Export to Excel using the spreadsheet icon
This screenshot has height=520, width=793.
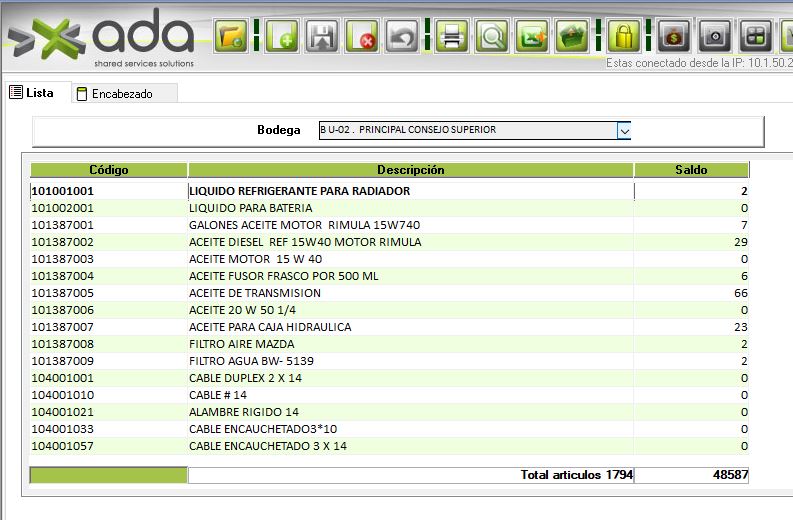pos(531,37)
